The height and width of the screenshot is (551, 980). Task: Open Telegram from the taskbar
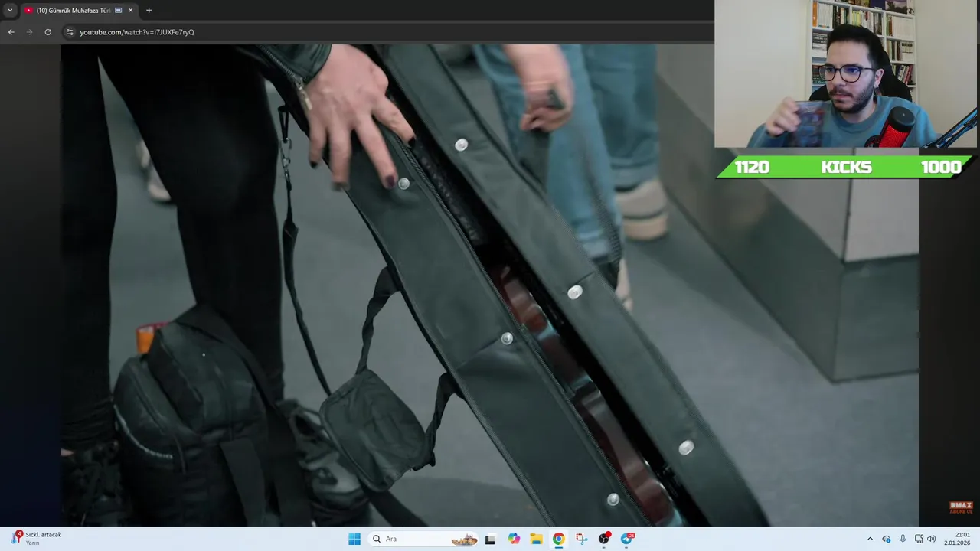point(627,539)
